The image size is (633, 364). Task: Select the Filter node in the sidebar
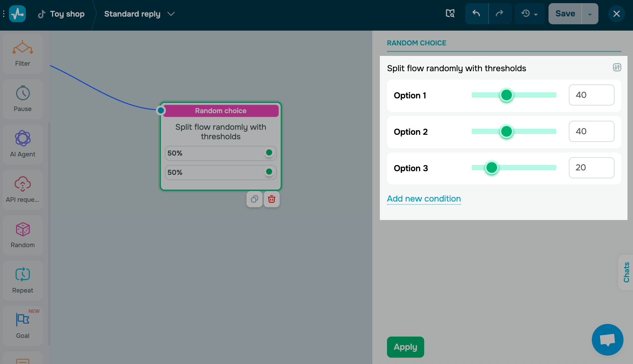click(22, 53)
